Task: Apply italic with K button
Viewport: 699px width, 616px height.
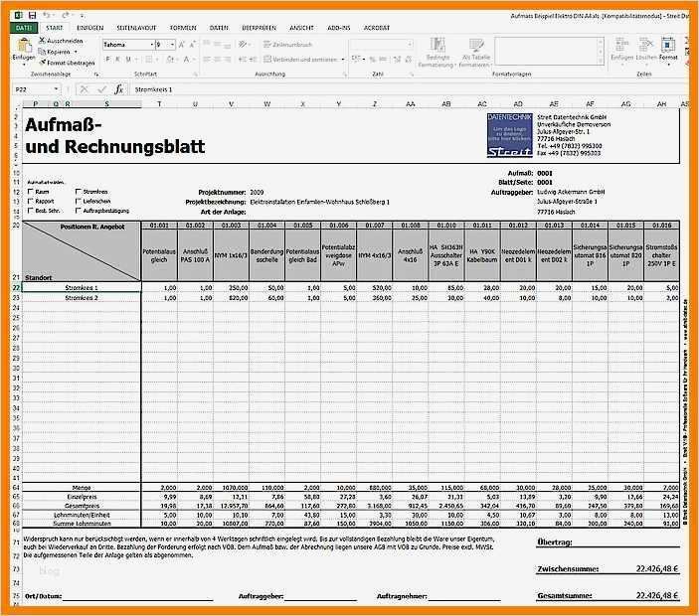Action: [x=117, y=60]
